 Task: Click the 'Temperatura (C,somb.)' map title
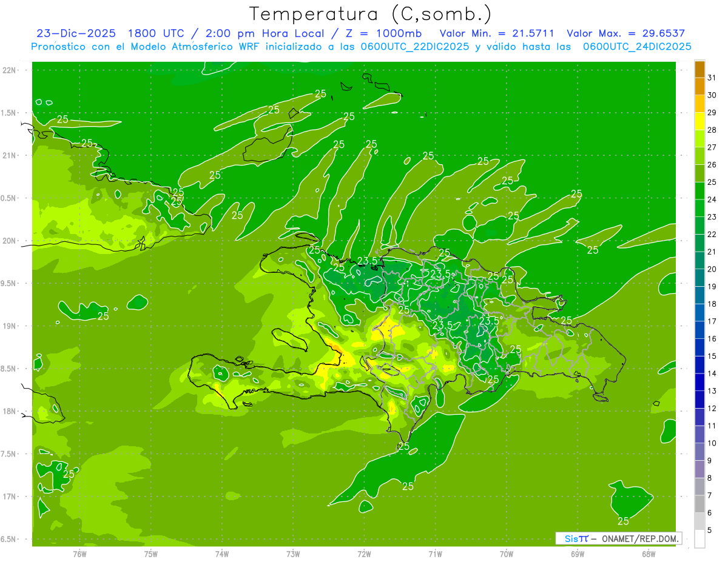tap(371, 15)
